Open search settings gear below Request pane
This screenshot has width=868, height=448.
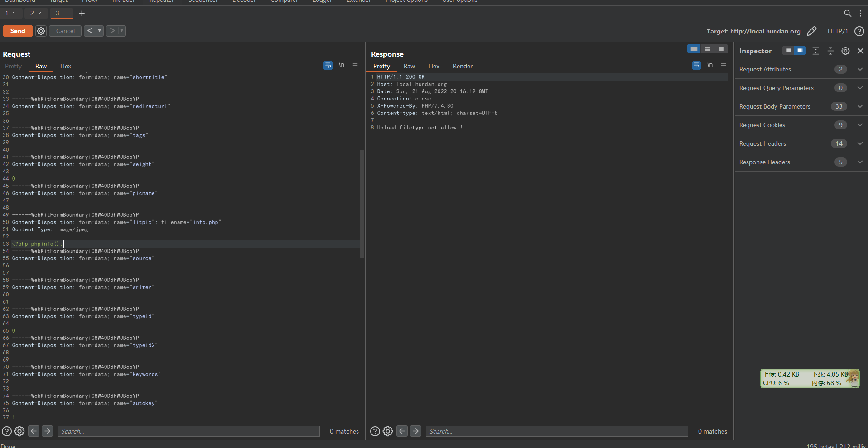click(19, 431)
